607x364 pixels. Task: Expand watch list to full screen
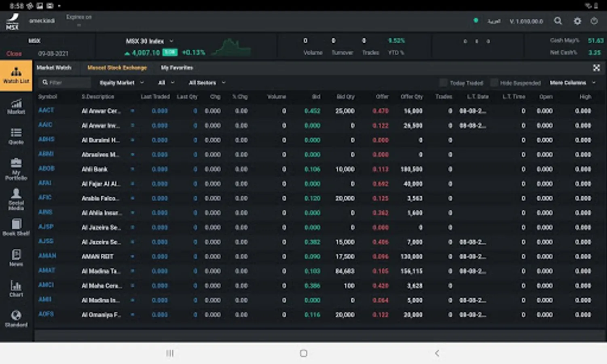(596, 68)
